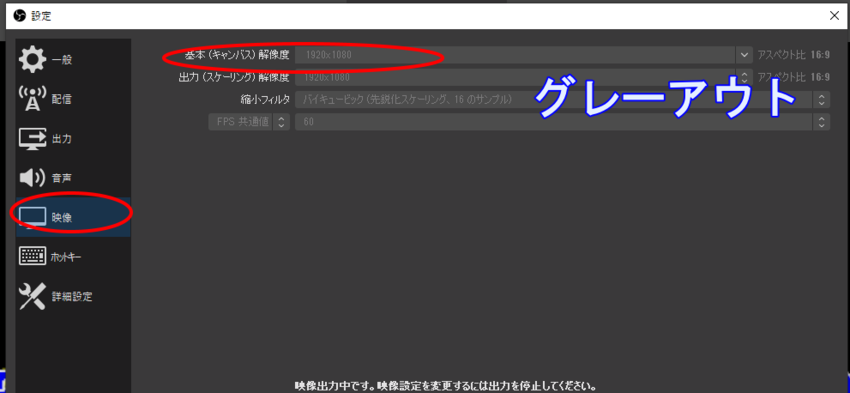
Task: Click the output scaled resolution 1920x1080 field
Action: pos(516,77)
